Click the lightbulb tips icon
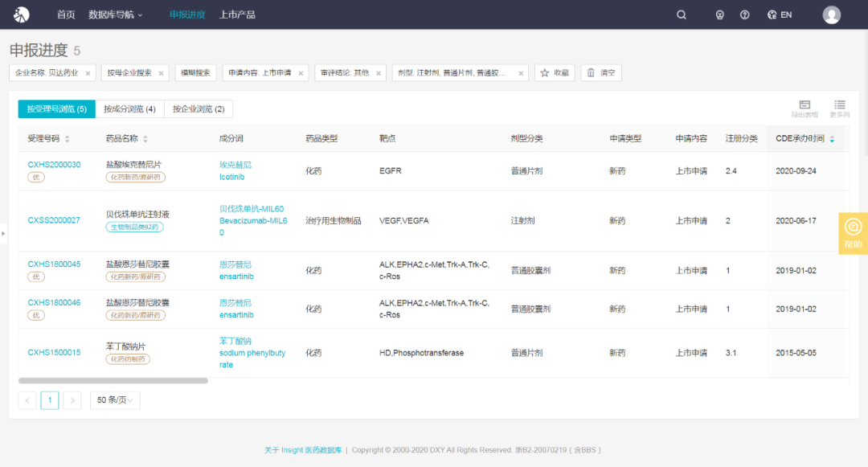The image size is (868, 467). point(719,15)
